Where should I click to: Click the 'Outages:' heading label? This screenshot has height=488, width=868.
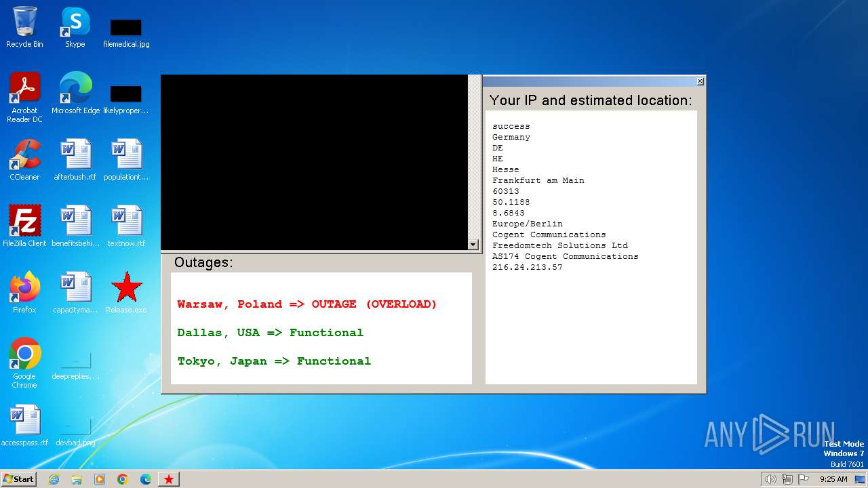[x=203, y=262]
